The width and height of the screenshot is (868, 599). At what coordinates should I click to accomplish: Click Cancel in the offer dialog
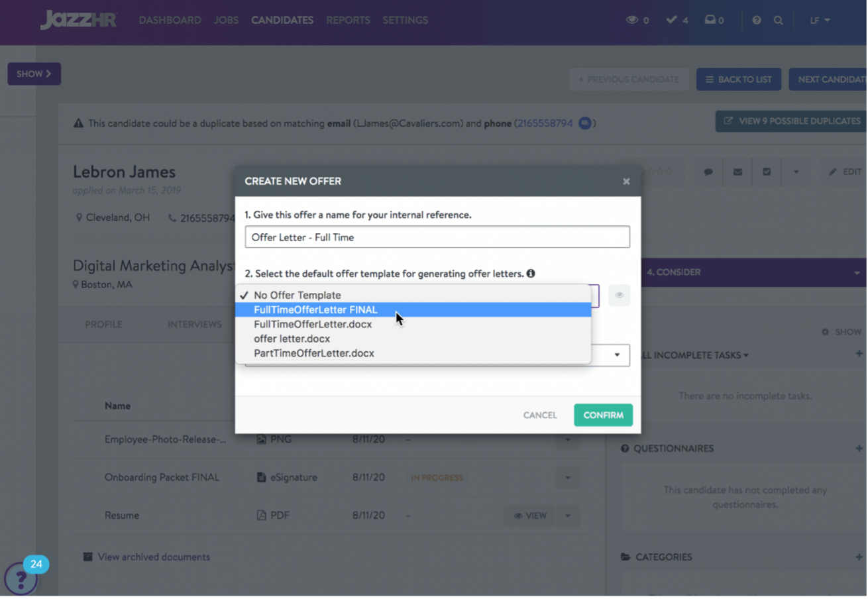540,415
